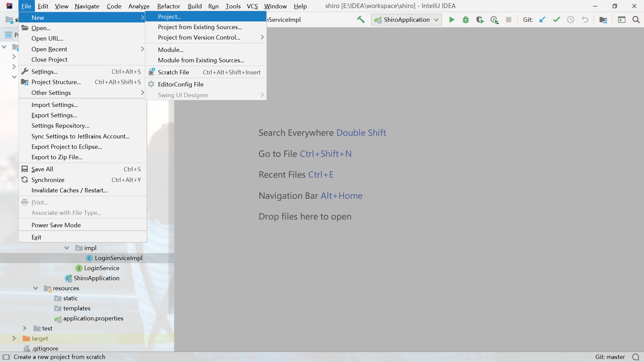The image size is (644, 362).
Task: Open the Navigate menu
Action: point(87,6)
